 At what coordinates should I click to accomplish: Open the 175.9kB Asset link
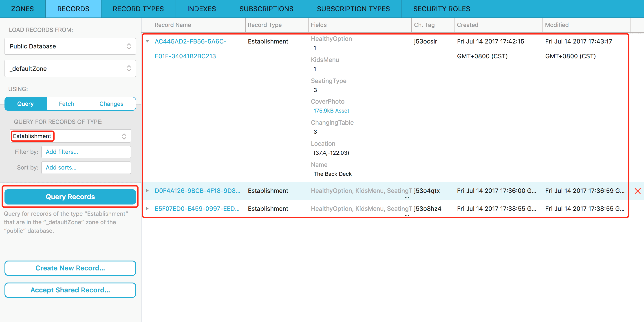(331, 111)
